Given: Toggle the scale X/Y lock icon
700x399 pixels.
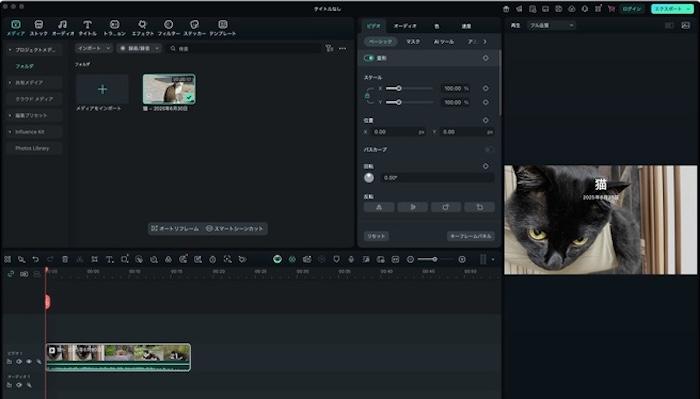Looking at the screenshot, I should click(x=367, y=96).
